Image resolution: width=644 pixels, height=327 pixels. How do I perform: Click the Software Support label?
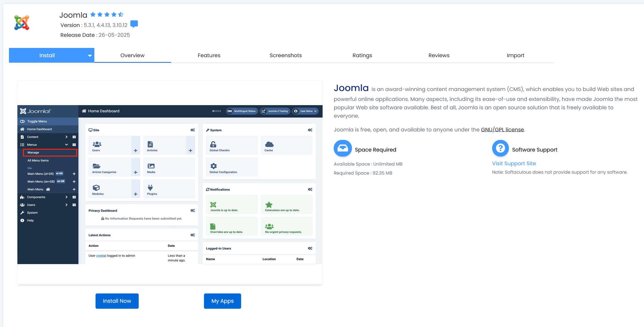point(535,150)
